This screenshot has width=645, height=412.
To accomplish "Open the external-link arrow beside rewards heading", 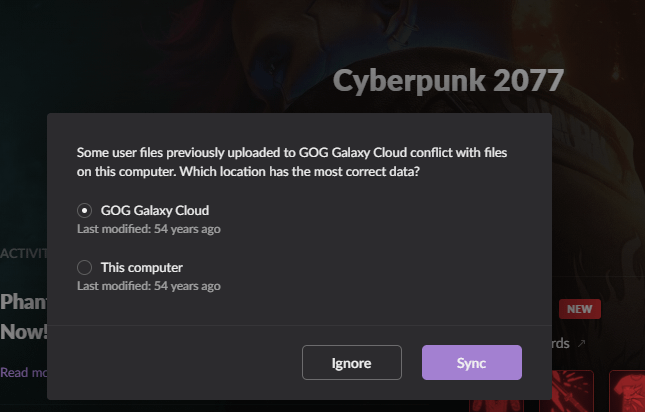I will (x=581, y=343).
